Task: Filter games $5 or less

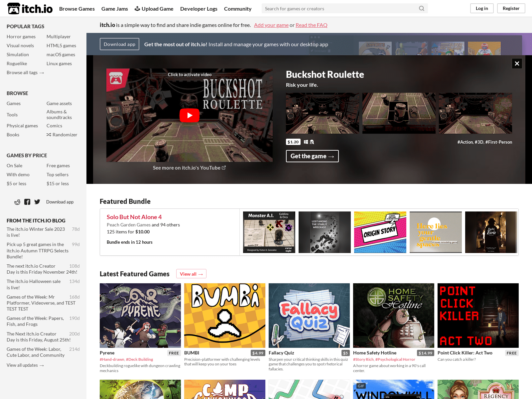Action: [x=16, y=184]
